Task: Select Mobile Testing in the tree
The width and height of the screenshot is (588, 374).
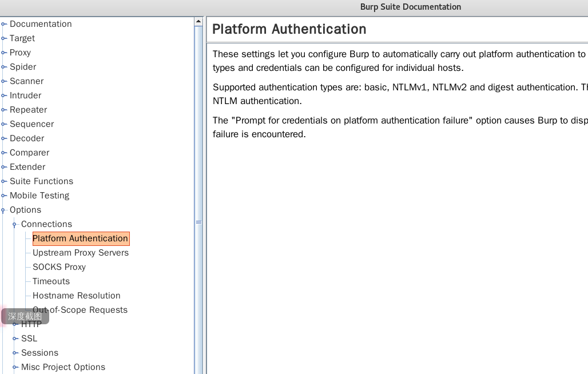Action: pyautogui.click(x=39, y=196)
